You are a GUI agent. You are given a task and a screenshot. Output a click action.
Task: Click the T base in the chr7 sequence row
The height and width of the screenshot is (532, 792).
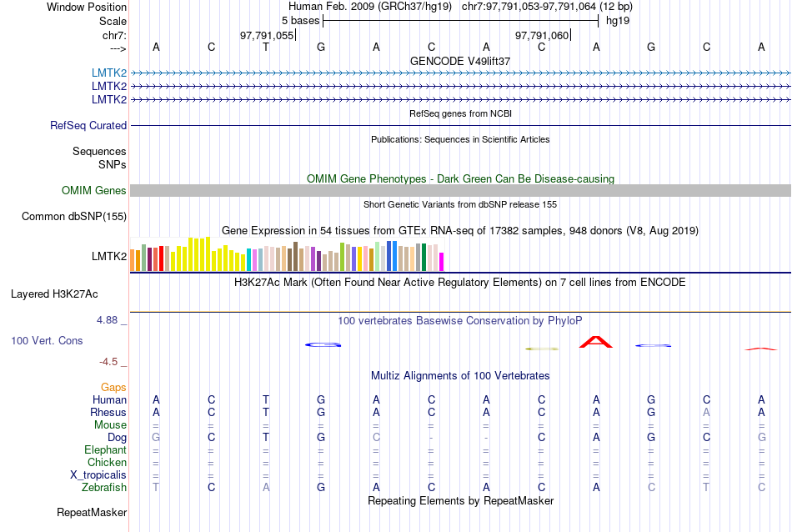point(266,47)
